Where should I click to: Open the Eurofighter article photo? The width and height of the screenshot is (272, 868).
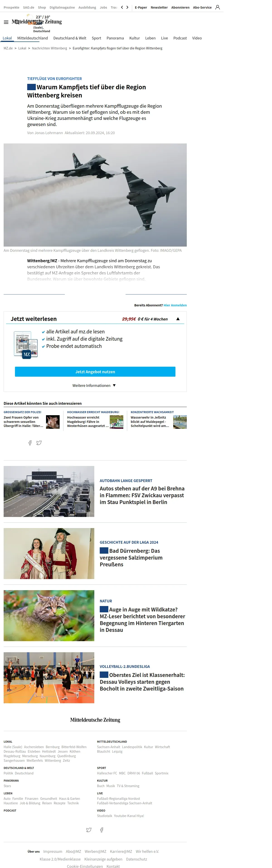[95, 195]
